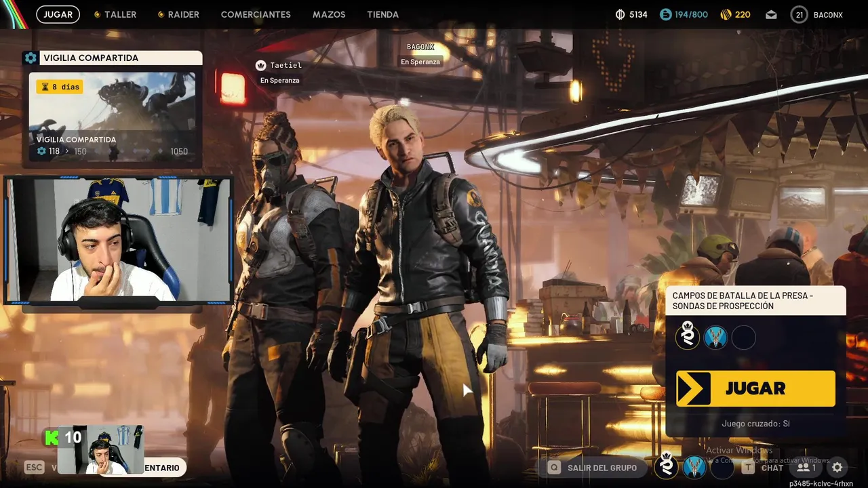Image resolution: width=868 pixels, height=488 pixels.
Task: Open the mail inbox envelope icon
Action: tap(771, 14)
